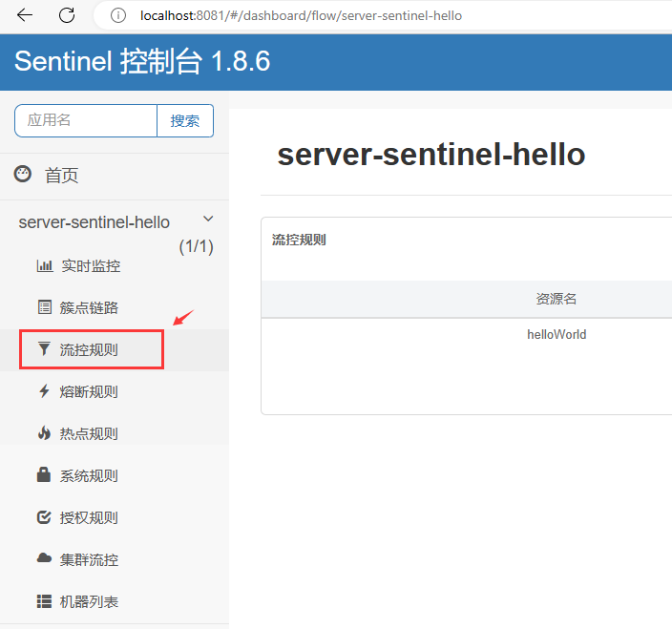Image resolution: width=672 pixels, height=629 pixels.
Task: Click the server-sentinel-hello page heading
Action: [431, 155]
